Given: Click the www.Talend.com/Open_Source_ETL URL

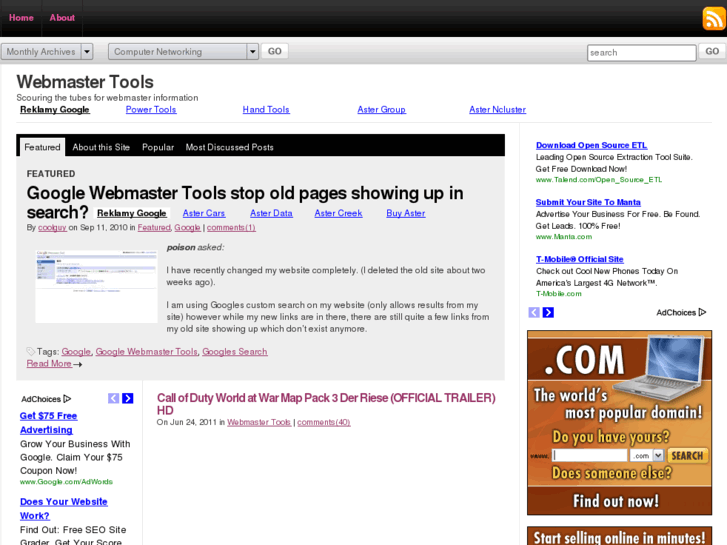Looking at the screenshot, I should pos(599,180).
